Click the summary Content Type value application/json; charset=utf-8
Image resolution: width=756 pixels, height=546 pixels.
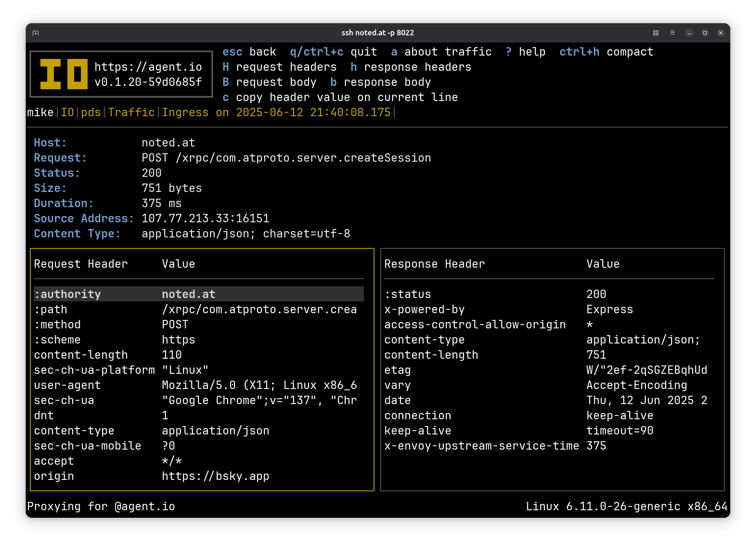(246, 234)
